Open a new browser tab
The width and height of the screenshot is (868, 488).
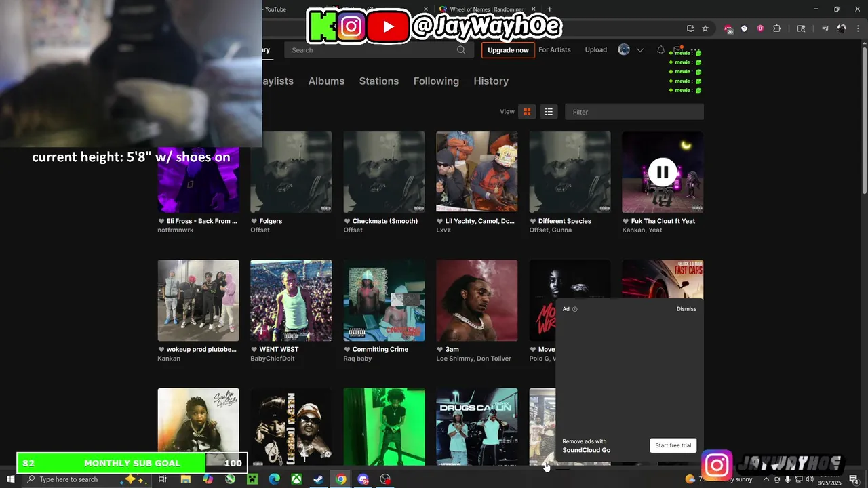click(x=549, y=9)
